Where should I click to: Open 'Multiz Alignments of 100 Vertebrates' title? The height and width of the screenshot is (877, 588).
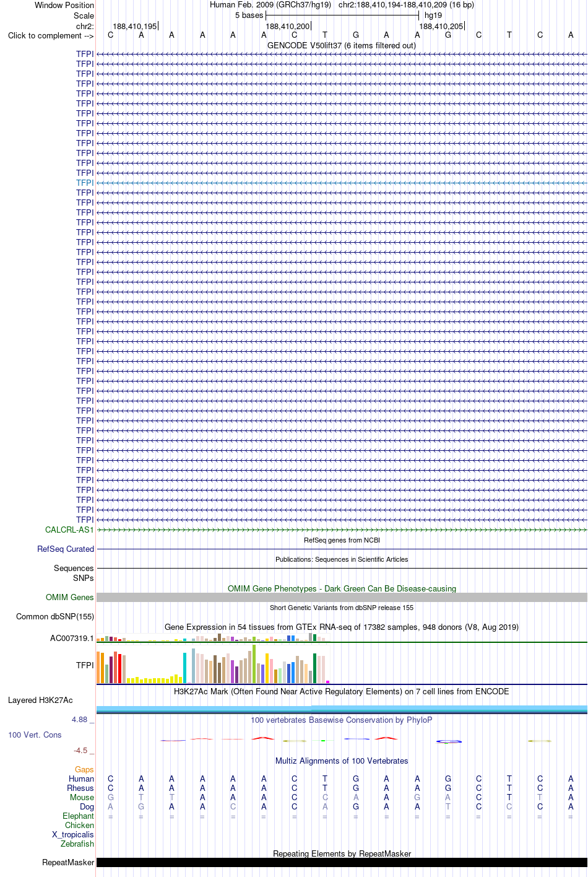342,761
